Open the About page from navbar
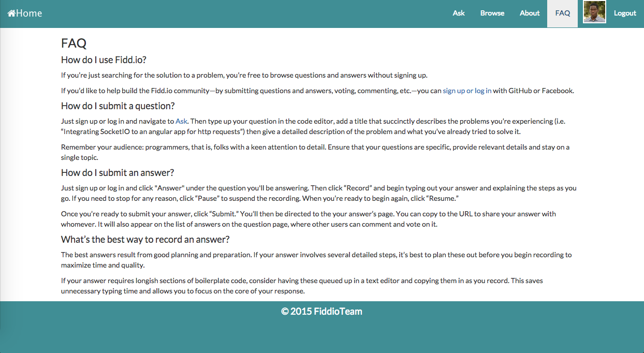 click(x=530, y=13)
